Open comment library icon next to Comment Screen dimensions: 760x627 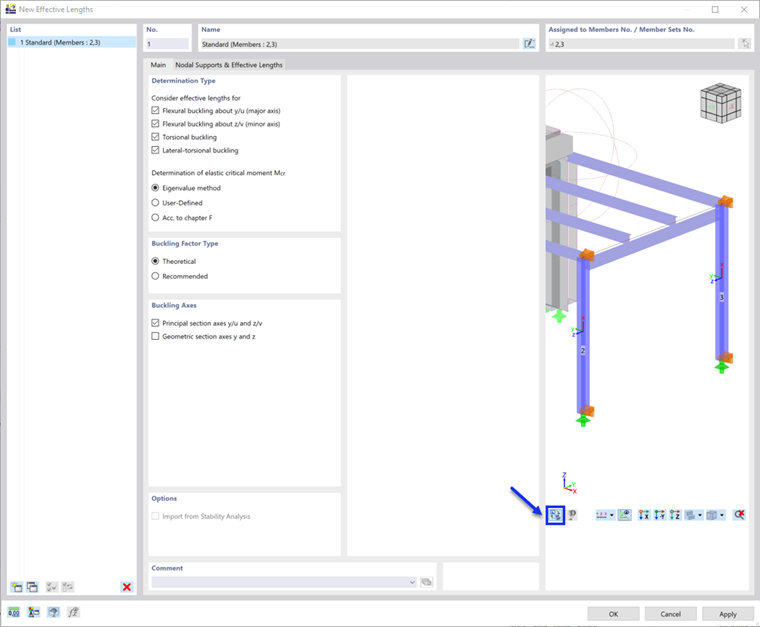(427, 581)
